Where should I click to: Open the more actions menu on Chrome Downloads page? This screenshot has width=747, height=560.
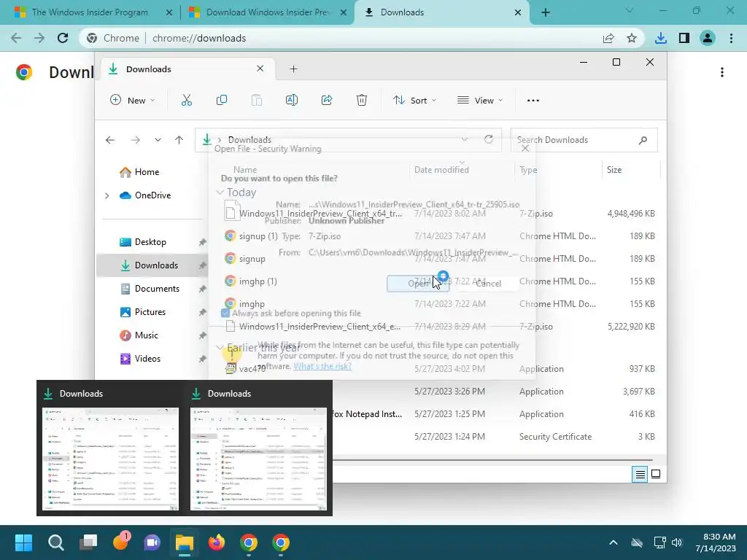[722, 72]
